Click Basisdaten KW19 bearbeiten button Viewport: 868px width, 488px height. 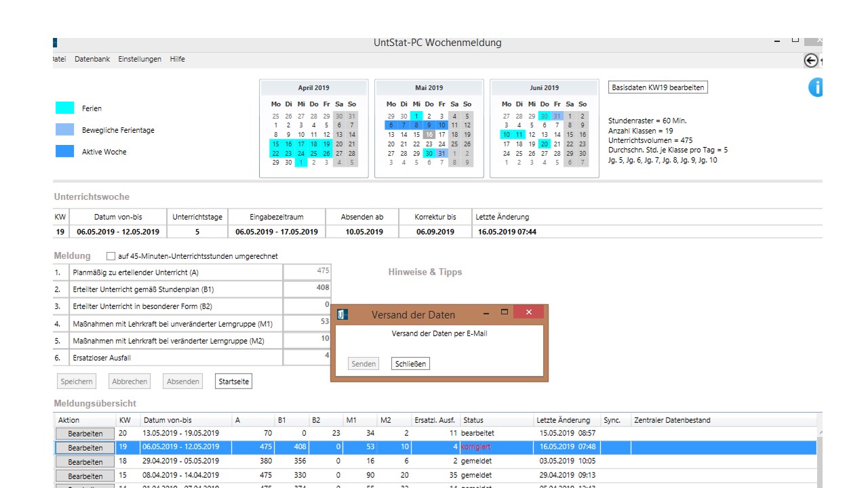[658, 87]
